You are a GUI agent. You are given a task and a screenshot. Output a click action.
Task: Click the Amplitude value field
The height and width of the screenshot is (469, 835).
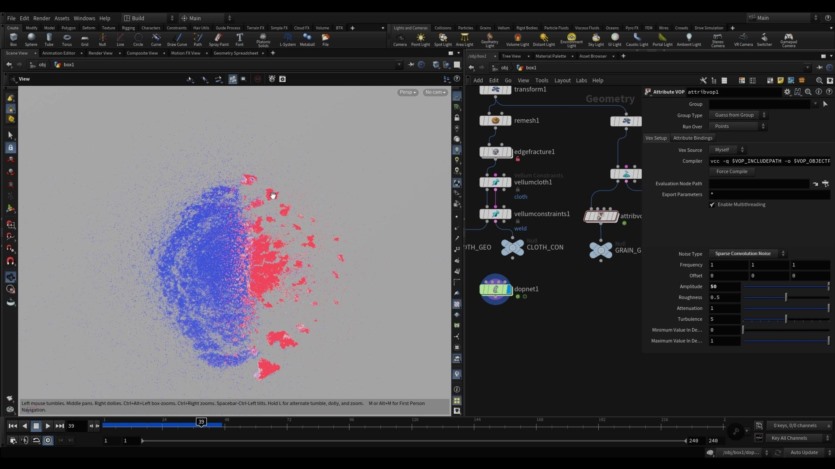click(x=724, y=286)
